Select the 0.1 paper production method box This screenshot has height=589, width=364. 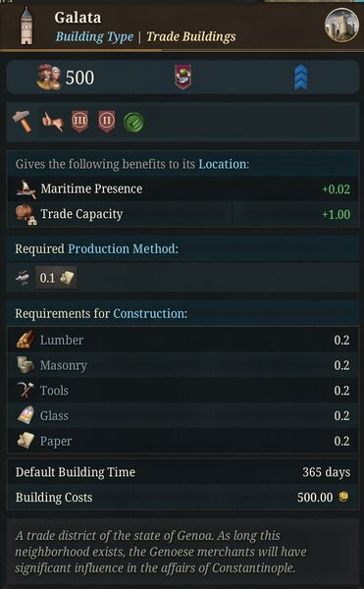click(56, 278)
